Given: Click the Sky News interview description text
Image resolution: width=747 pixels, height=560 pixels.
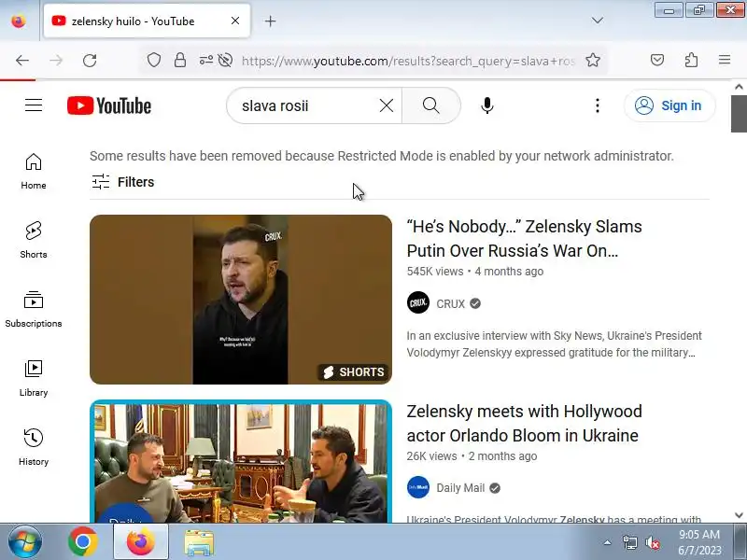Looking at the screenshot, I should click(554, 344).
